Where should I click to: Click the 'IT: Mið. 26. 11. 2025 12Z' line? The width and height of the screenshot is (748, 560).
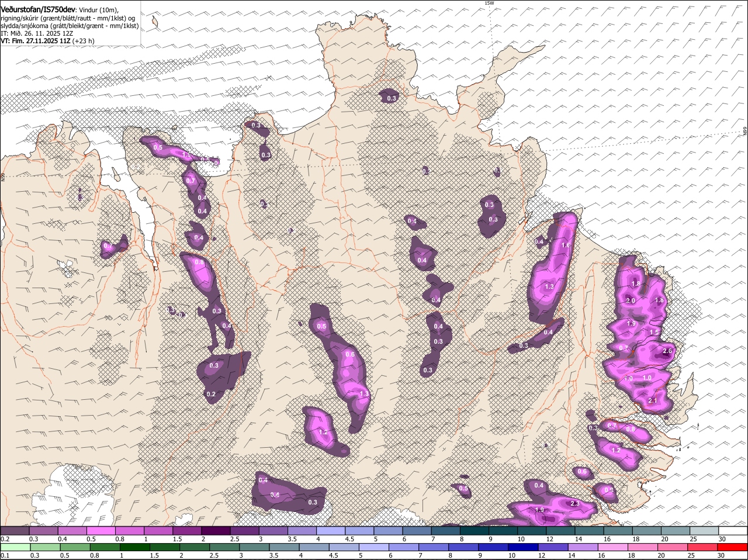37,33
